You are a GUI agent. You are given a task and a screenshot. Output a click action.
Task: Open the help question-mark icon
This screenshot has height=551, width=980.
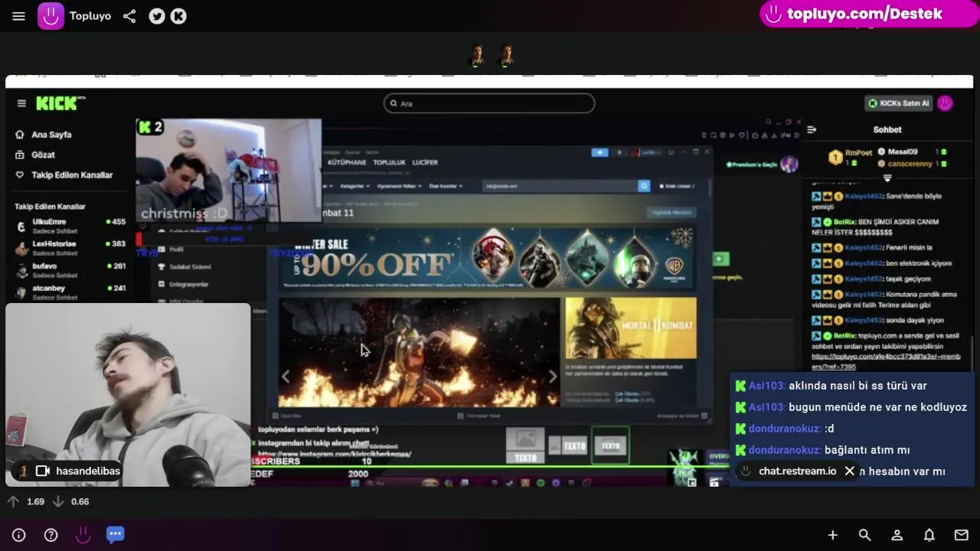[51, 535]
